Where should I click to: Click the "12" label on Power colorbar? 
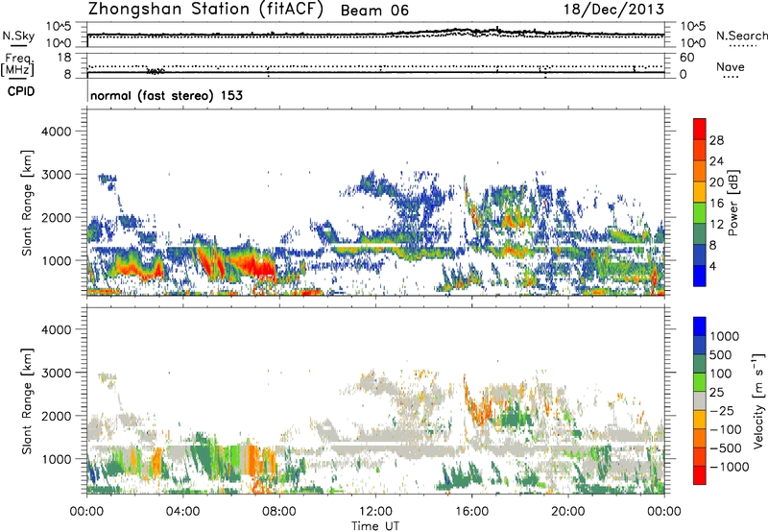coord(716,225)
